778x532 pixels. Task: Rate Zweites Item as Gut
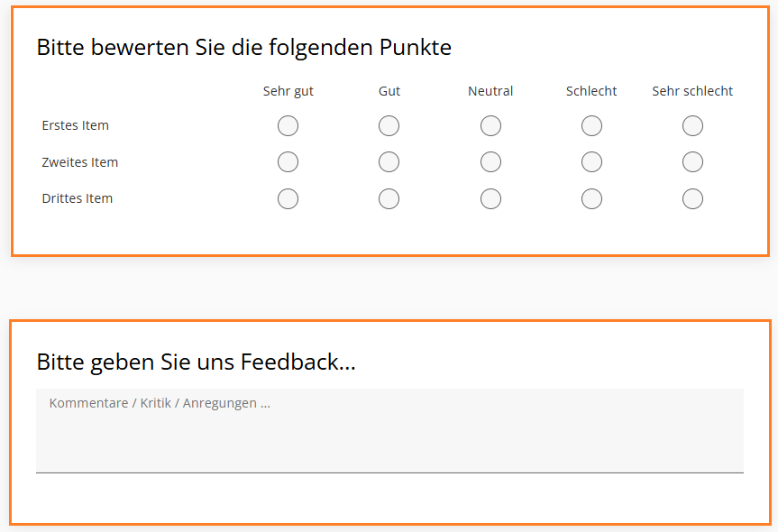(x=389, y=162)
